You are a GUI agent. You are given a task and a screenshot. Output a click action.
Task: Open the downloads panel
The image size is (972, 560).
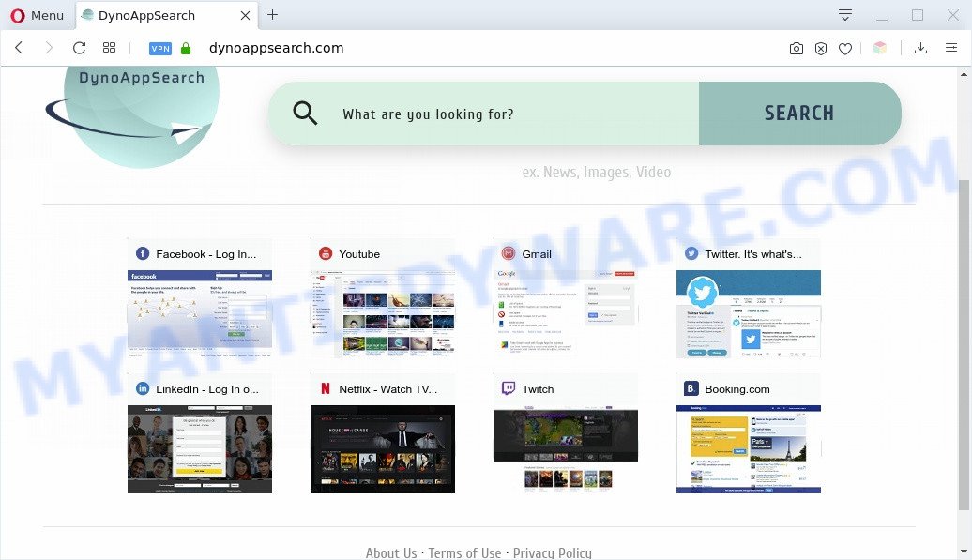[x=921, y=48]
